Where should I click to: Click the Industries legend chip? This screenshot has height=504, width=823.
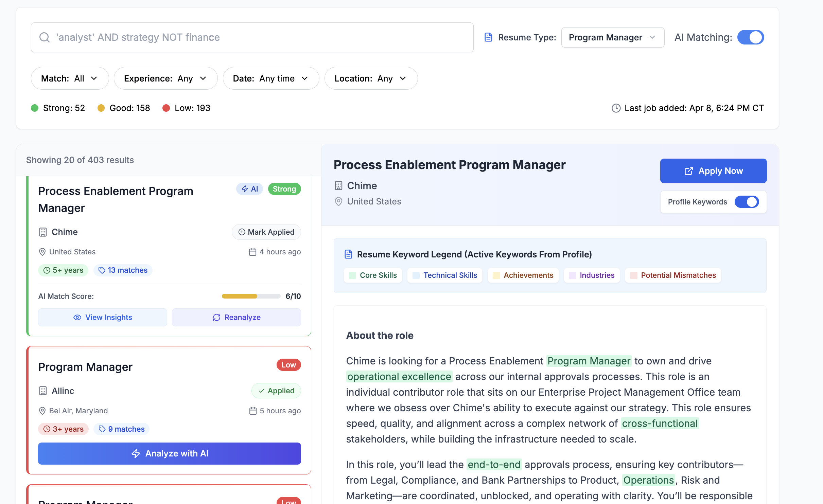point(592,275)
